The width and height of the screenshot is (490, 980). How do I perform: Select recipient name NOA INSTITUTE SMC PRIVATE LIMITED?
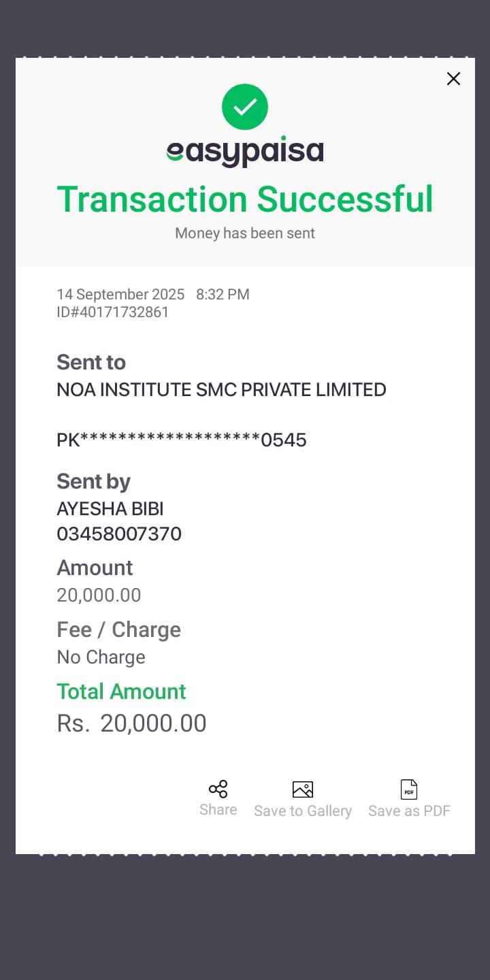coord(221,390)
